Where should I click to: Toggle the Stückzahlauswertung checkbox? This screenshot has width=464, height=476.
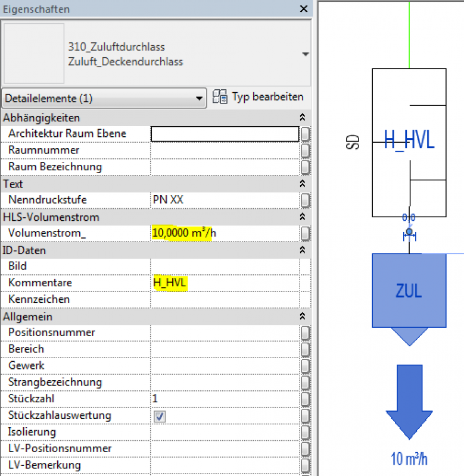pos(159,416)
